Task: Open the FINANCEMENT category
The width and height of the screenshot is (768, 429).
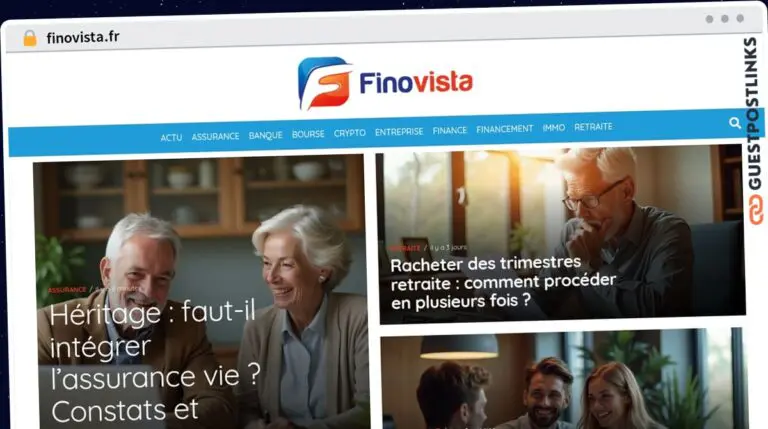Action: (x=504, y=129)
